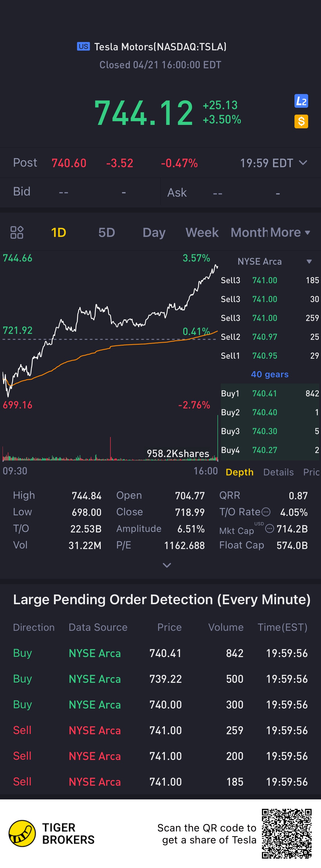
Task: Tap the blue L2 level-two quotes icon
Action: coord(301,101)
